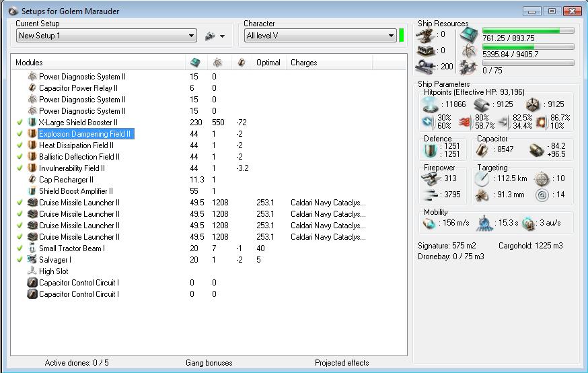Click the X-Large Shield Booster II module icon
The width and height of the screenshot is (588, 373).
32,123
